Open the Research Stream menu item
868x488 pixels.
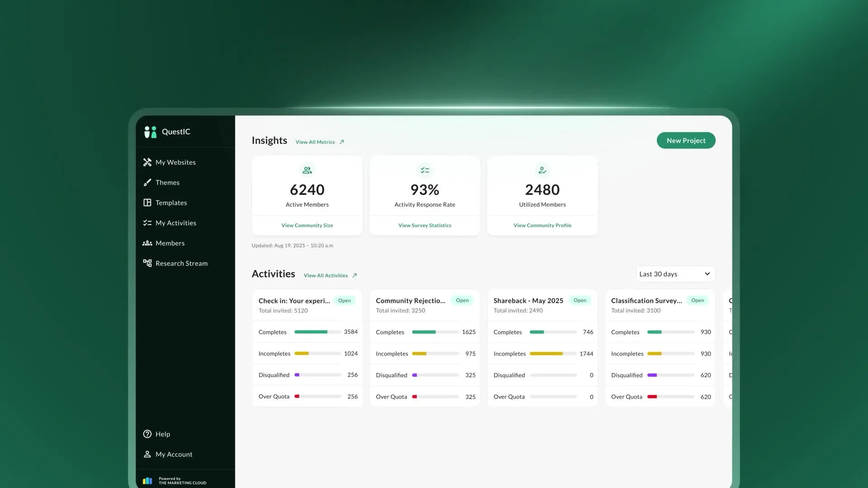coord(181,263)
